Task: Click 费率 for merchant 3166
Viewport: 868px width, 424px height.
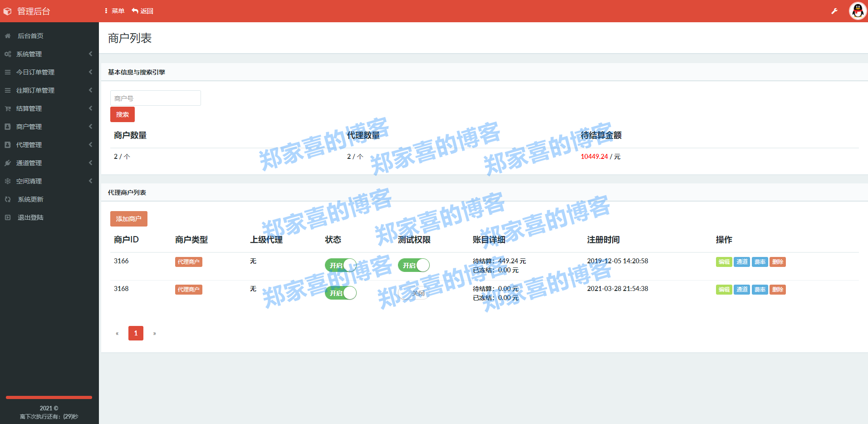Action: [x=760, y=262]
